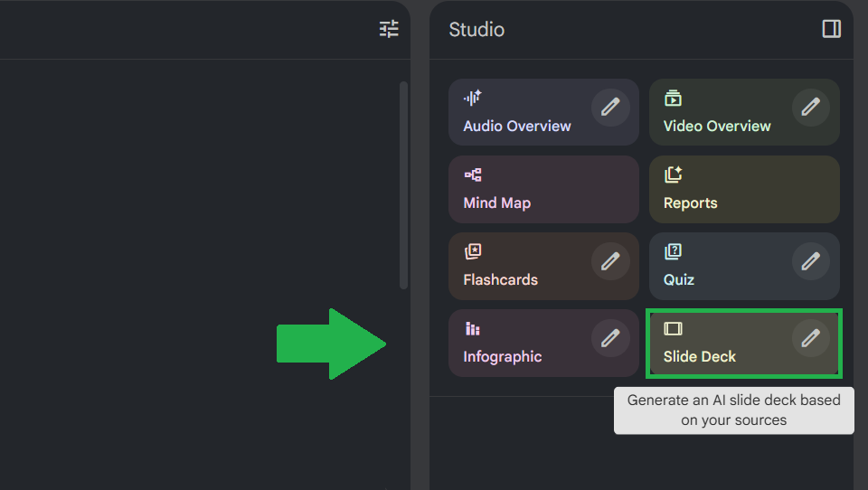Collapse the Studio panel
This screenshot has width=868, height=490.
[831, 29]
